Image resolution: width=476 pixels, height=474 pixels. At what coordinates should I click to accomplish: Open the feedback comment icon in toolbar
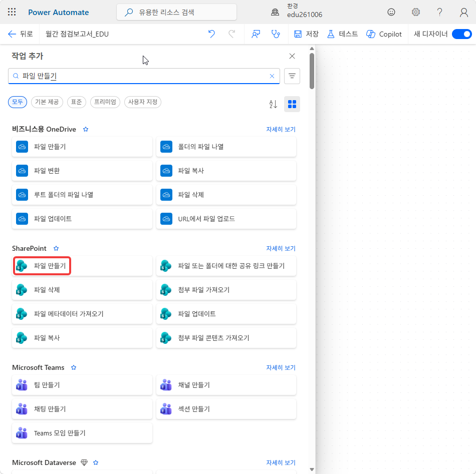(x=256, y=34)
